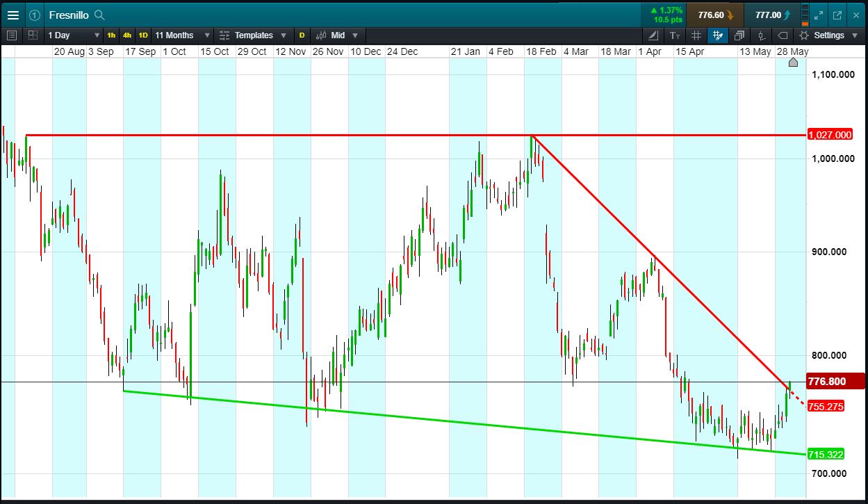Viewport: 868px width, 504px height.
Task: Click the Templates sliders icon
Action: tap(224, 35)
